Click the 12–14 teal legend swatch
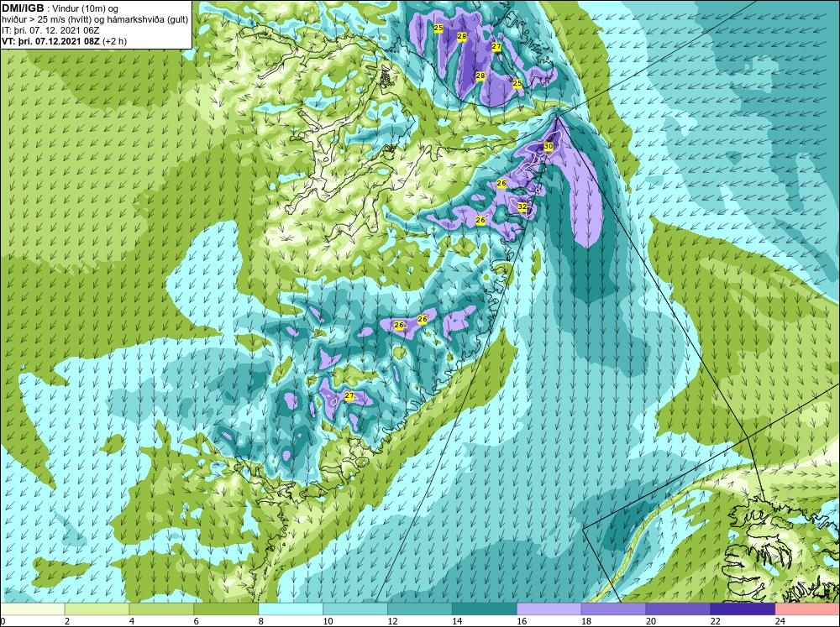The image size is (840, 627). click(x=419, y=609)
